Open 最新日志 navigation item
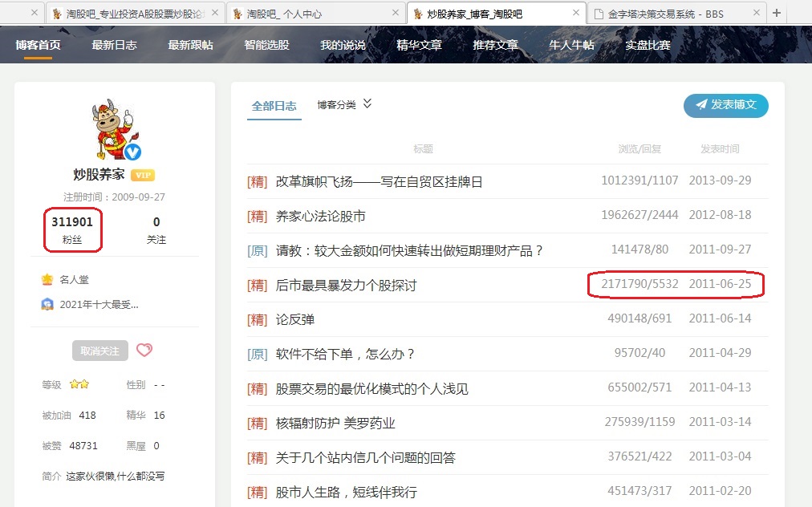Image resolution: width=812 pixels, height=507 pixels. 114,45
